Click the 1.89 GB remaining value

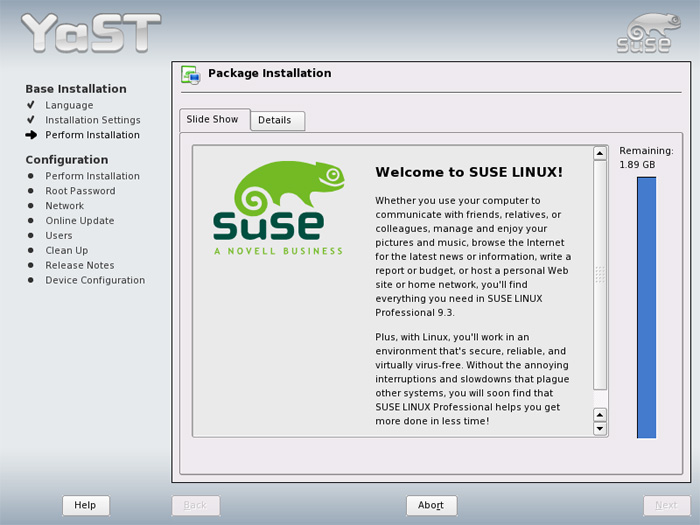pos(638,165)
